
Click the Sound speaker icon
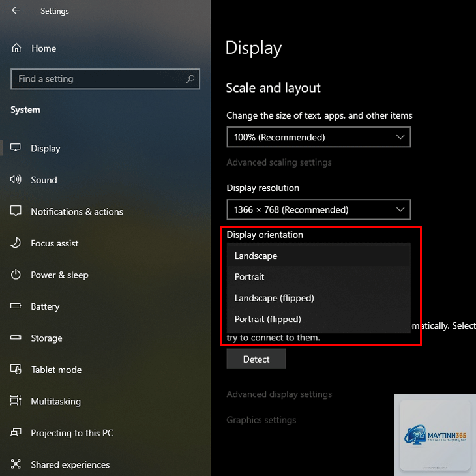point(16,179)
